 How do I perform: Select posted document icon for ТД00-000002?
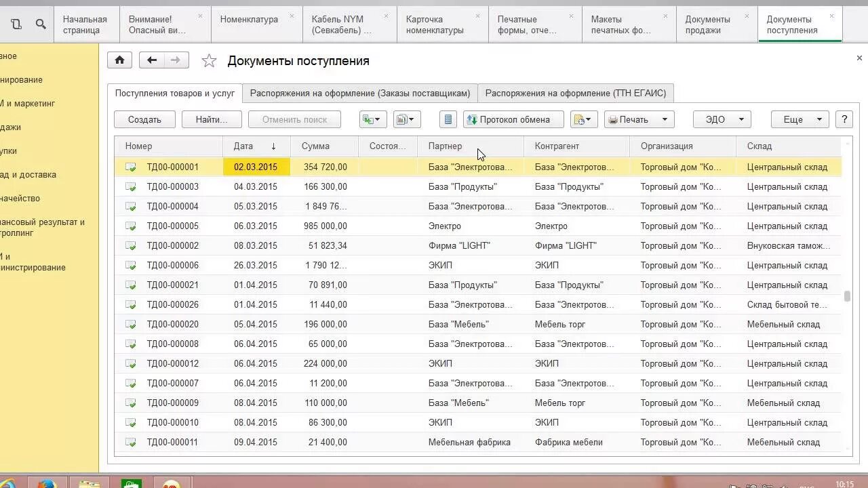pos(131,245)
